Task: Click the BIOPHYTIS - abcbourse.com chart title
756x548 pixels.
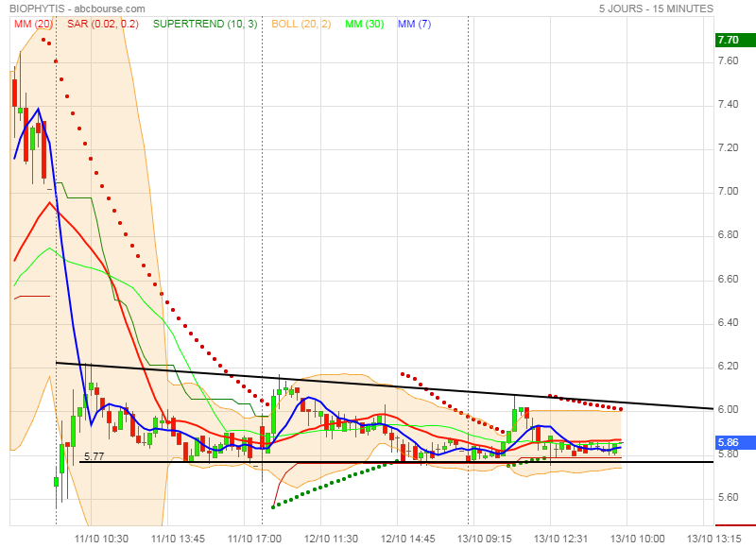Action: tap(77, 9)
